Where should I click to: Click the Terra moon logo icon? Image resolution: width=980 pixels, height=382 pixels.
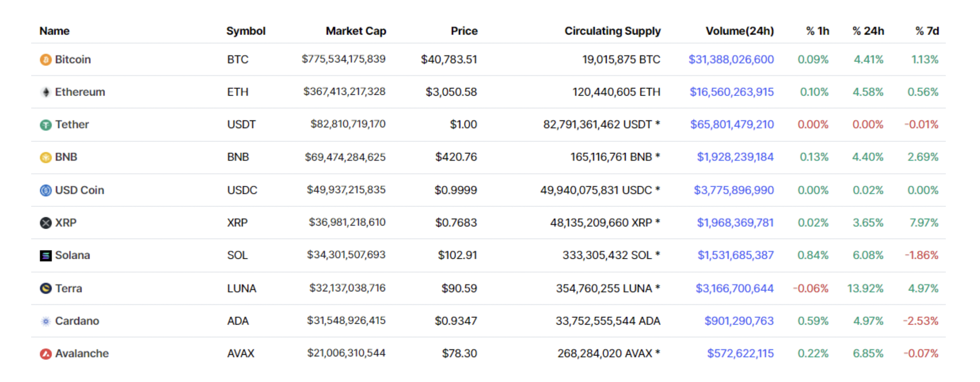(x=46, y=289)
